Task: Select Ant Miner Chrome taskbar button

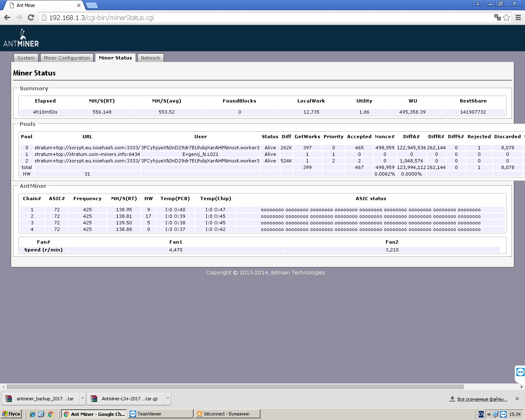Action: [x=94, y=414]
